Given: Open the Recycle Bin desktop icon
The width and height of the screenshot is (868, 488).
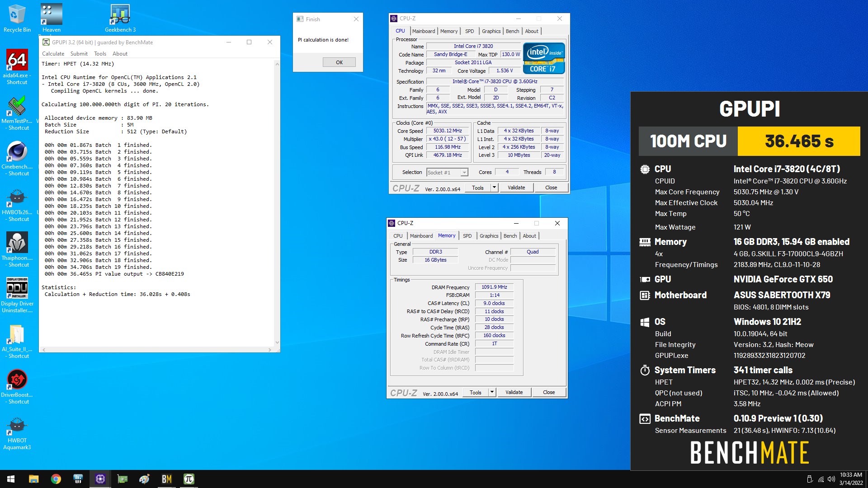Looking at the screenshot, I should pyautogui.click(x=17, y=18).
